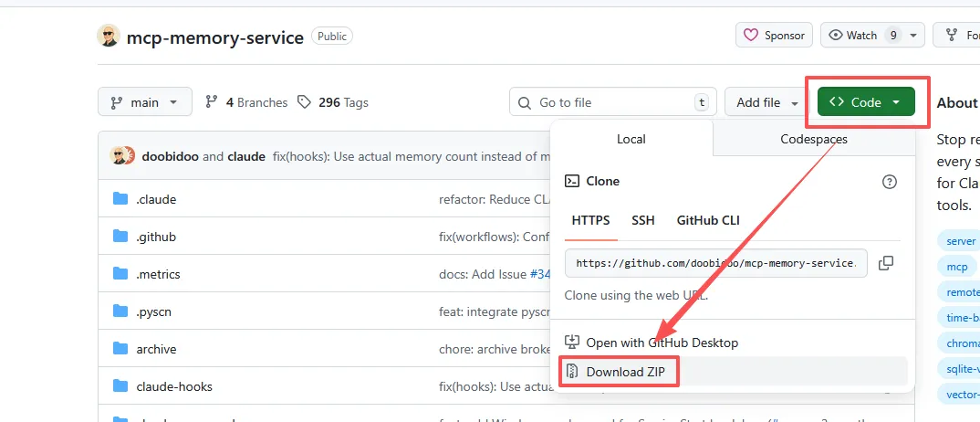The width and height of the screenshot is (980, 422).
Task: Click the doobidoo commit author avatar
Action: point(119,155)
